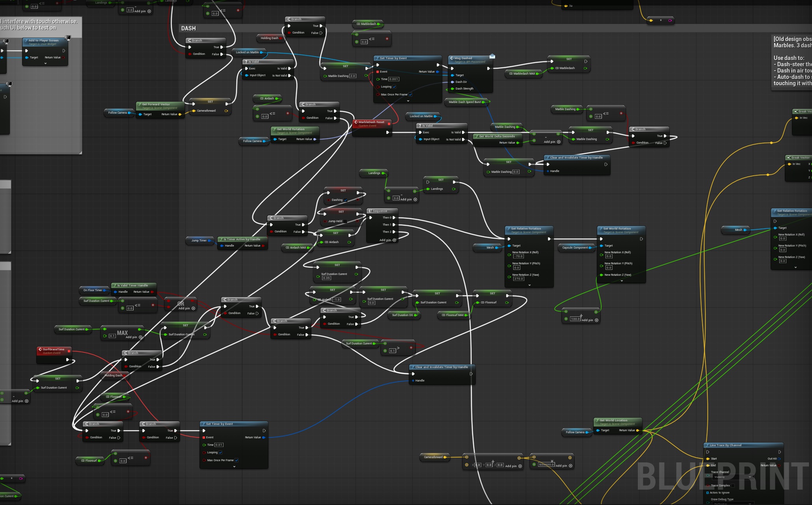Click the envelope icon on Msg Dashed node
The image size is (812, 505).
[x=492, y=56]
